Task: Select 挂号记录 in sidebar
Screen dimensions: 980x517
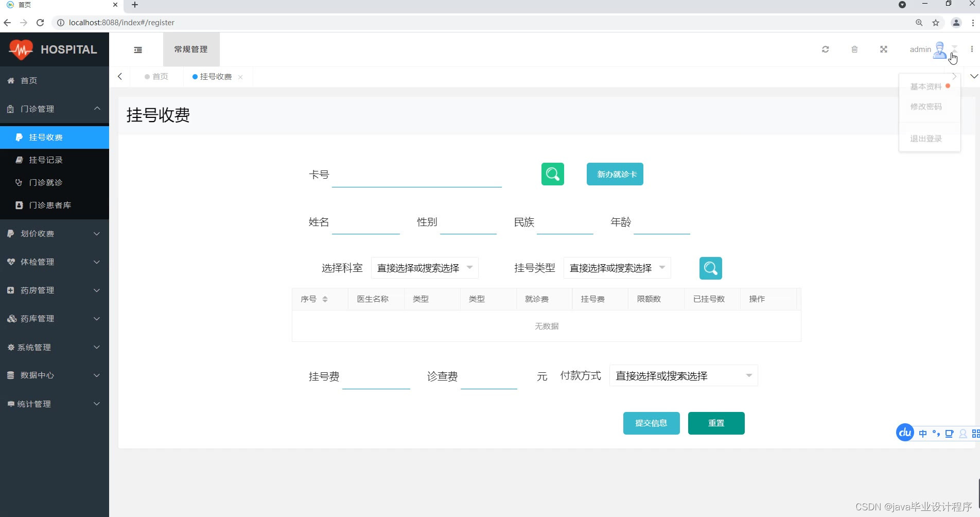Action: 55,160
